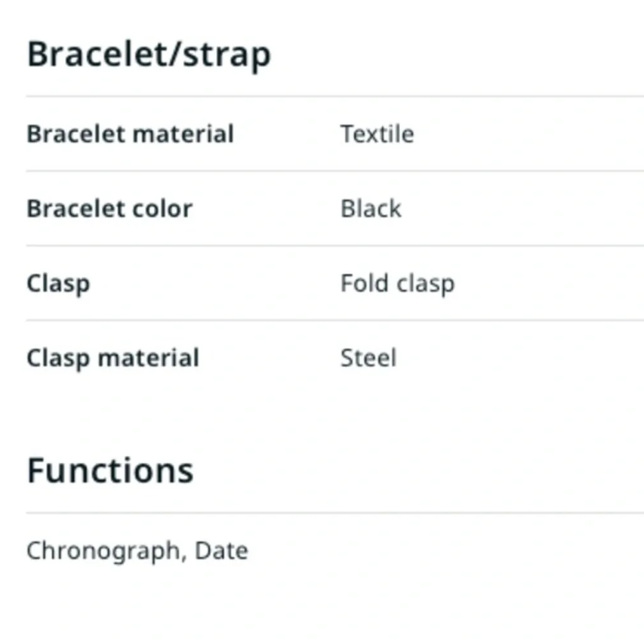This screenshot has height=644, width=644.
Task: Select the word 'Fold' in Fold clasp
Action: (365, 283)
